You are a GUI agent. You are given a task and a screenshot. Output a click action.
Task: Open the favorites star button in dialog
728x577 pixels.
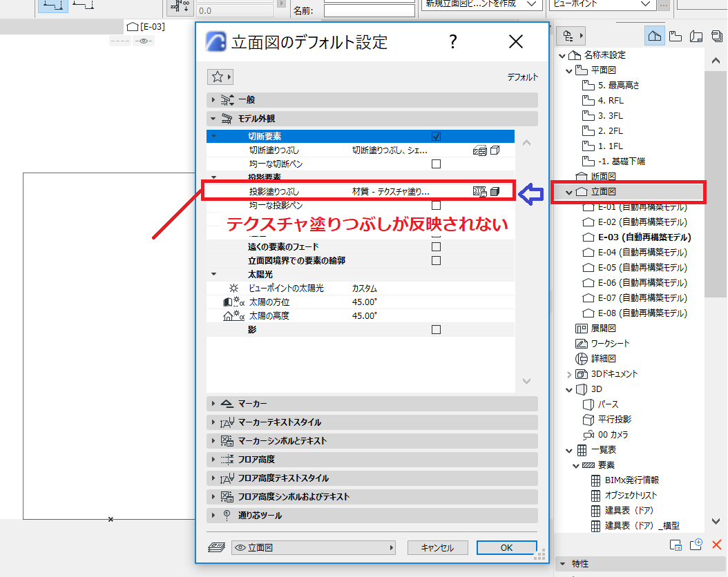220,77
